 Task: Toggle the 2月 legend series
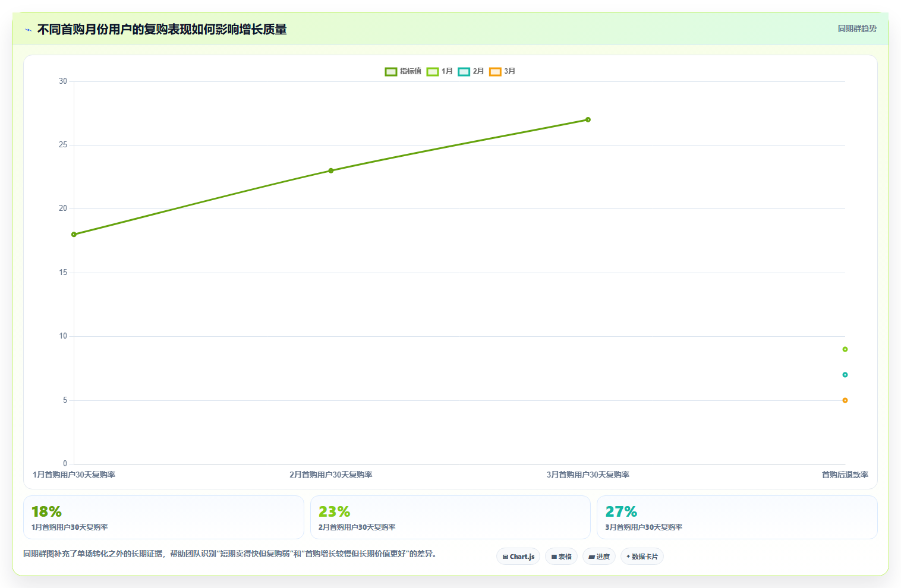[x=471, y=71]
